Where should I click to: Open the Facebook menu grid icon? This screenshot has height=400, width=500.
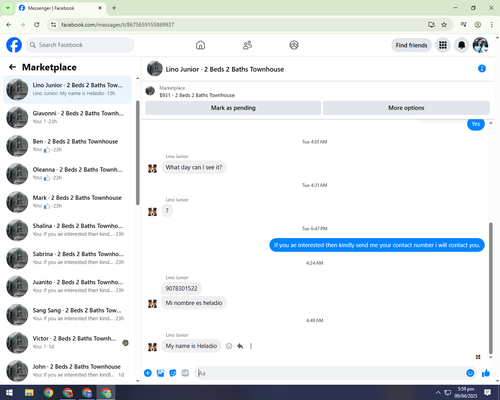(443, 45)
